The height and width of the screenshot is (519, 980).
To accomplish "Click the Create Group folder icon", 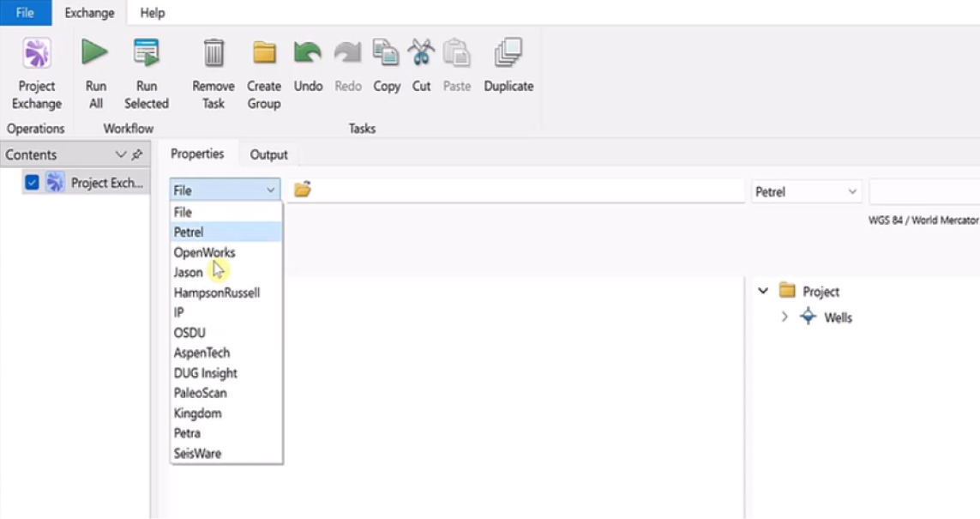I will tap(264, 54).
